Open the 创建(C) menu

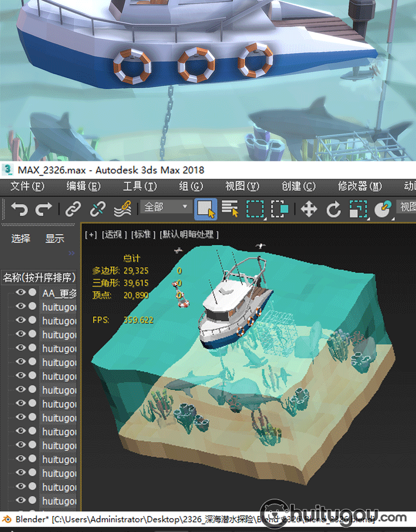click(298, 186)
